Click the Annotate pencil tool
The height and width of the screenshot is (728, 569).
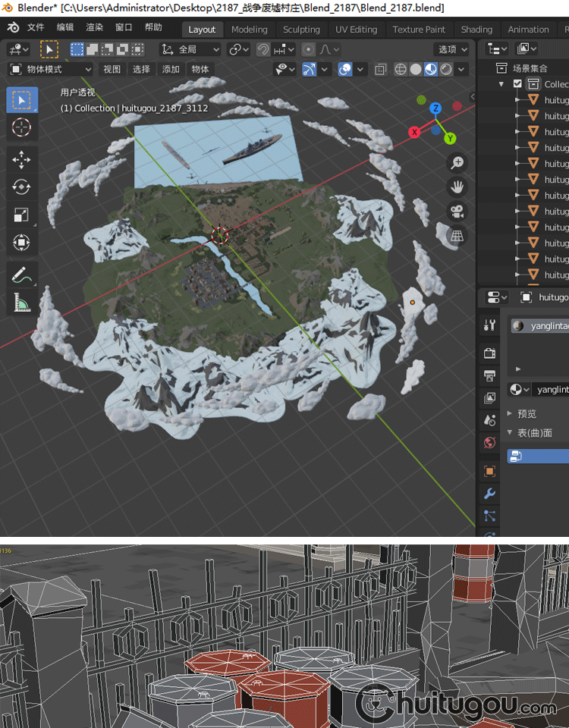[21, 275]
